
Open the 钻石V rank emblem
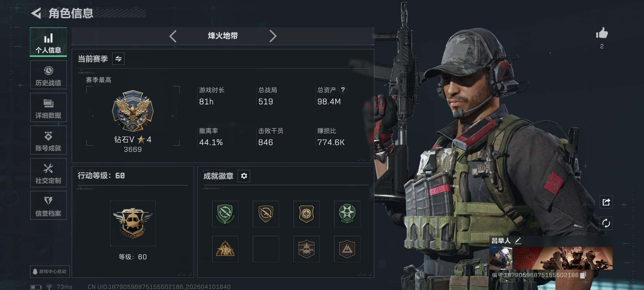(133, 111)
